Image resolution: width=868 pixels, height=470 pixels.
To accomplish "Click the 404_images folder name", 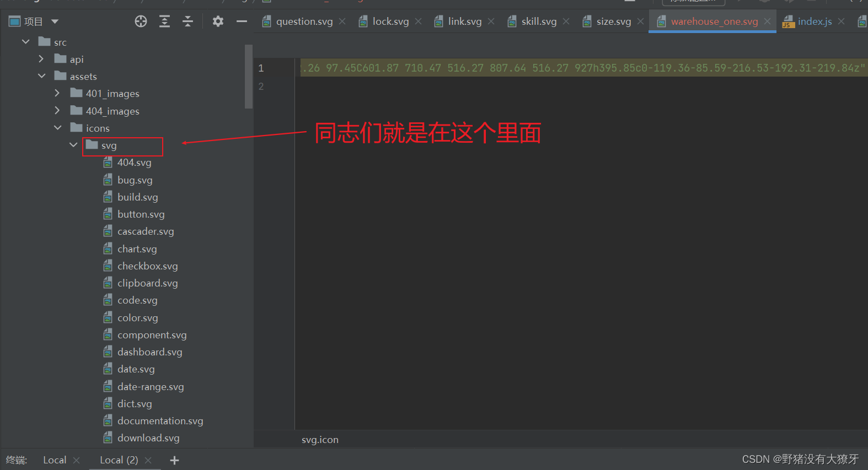I will (x=112, y=111).
